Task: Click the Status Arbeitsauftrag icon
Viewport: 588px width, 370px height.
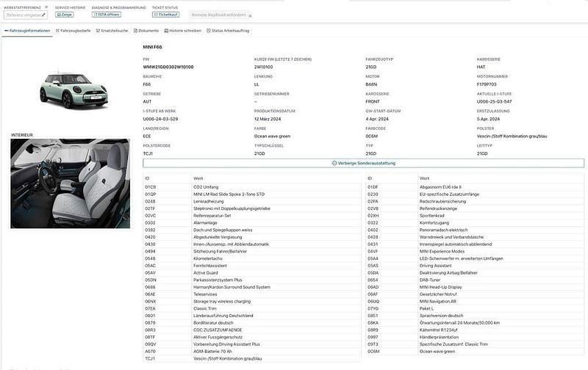Action: pyautogui.click(x=208, y=31)
